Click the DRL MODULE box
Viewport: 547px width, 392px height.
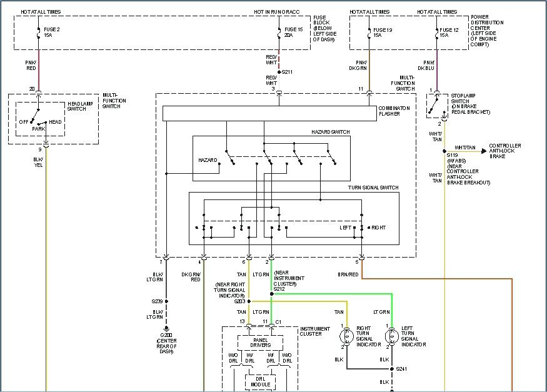coord(260,381)
